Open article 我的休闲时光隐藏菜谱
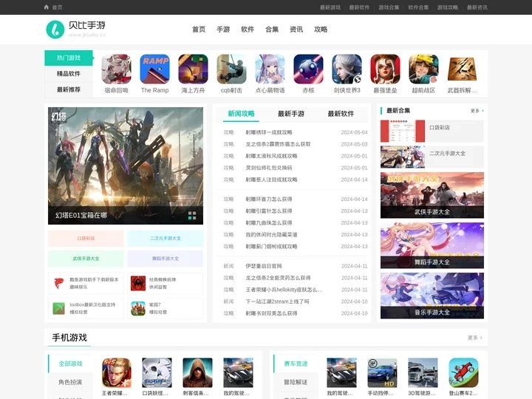The image size is (532, 399). [x=271, y=235]
